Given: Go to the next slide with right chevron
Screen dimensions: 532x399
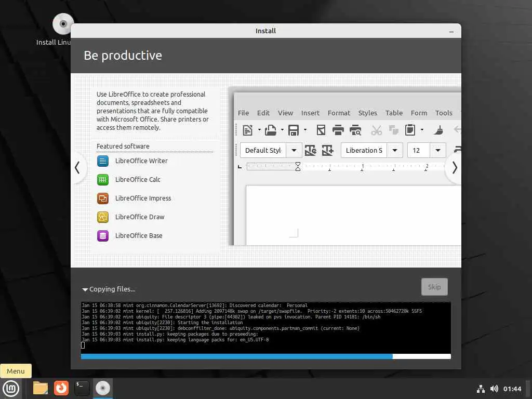Looking at the screenshot, I should [455, 168].
